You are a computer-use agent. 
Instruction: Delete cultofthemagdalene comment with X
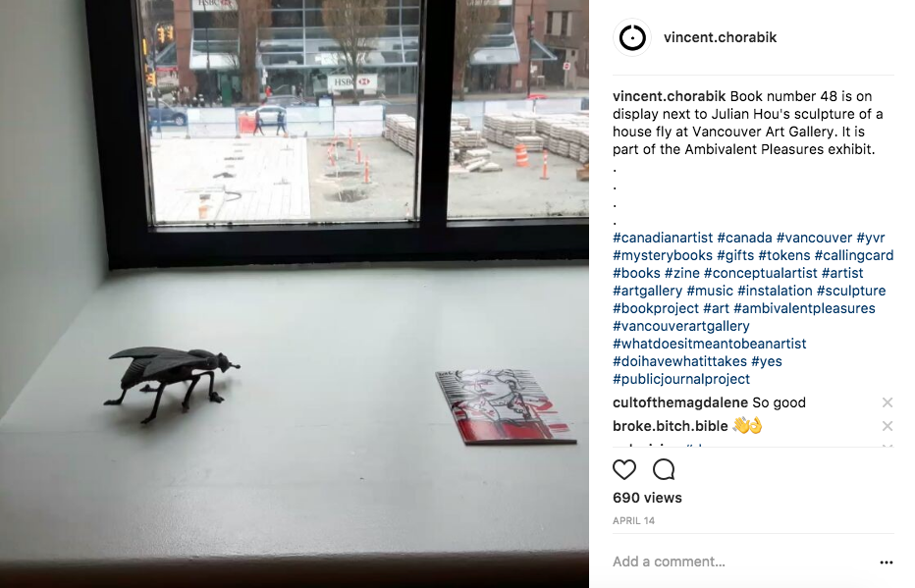tap(887, 402)
